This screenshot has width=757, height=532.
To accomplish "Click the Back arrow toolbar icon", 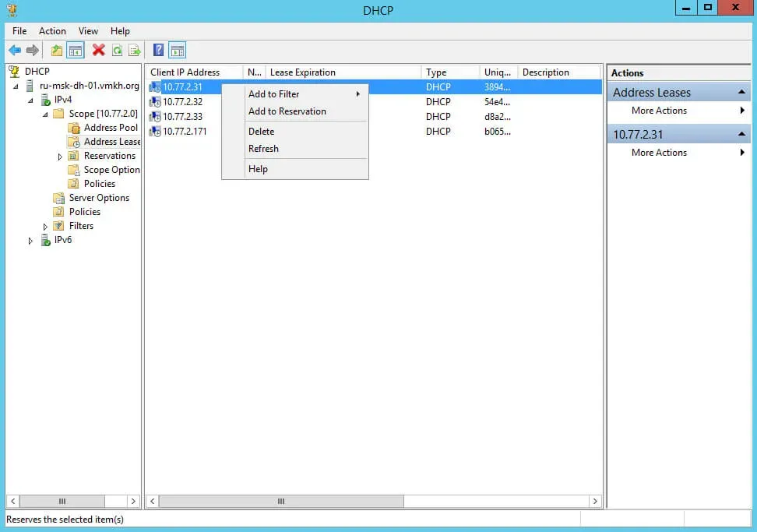I will pos(15,50).
